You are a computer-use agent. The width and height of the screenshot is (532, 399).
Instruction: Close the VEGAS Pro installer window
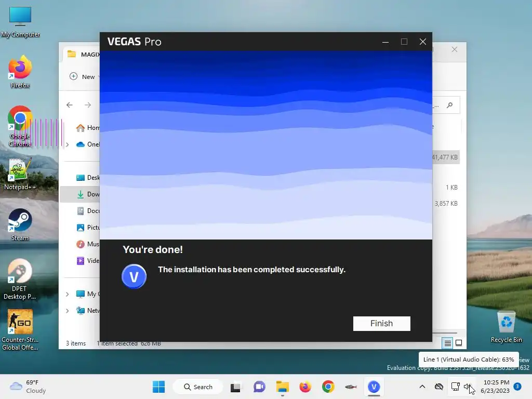(423, 42)
